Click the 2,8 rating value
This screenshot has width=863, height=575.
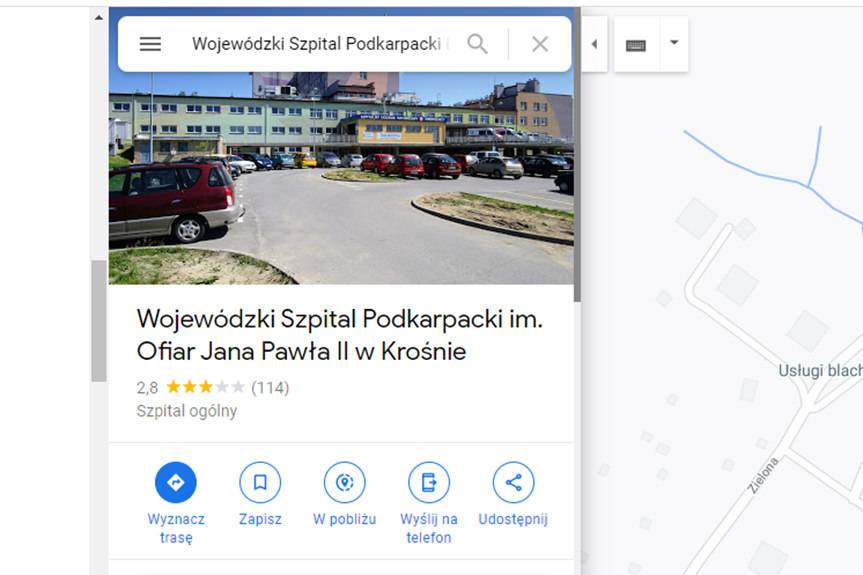click(147, 388)
